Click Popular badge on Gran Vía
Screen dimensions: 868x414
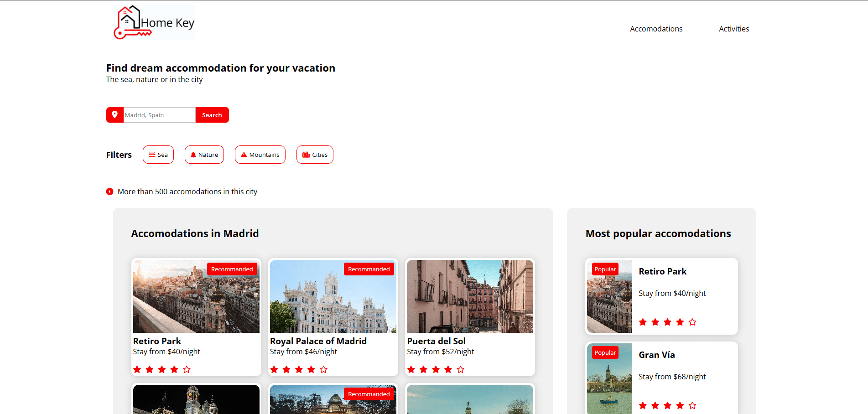coord(605,352)
